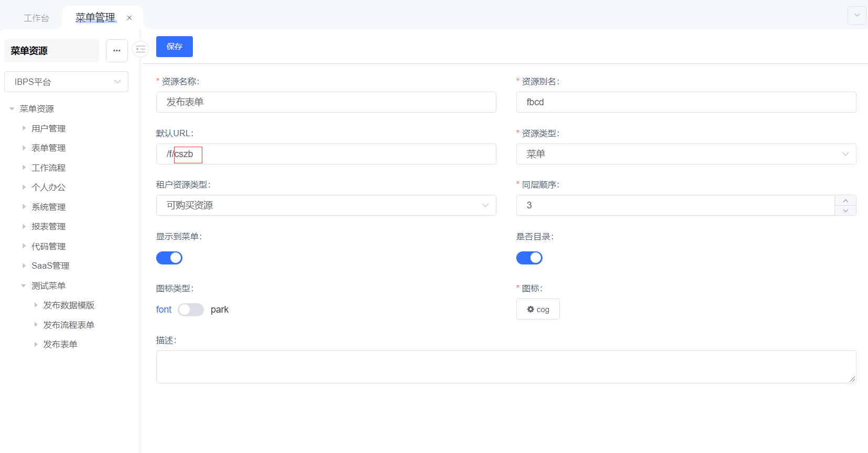
Task: Collapse the sidebar with the indent icon
Action: coord(140,49)
